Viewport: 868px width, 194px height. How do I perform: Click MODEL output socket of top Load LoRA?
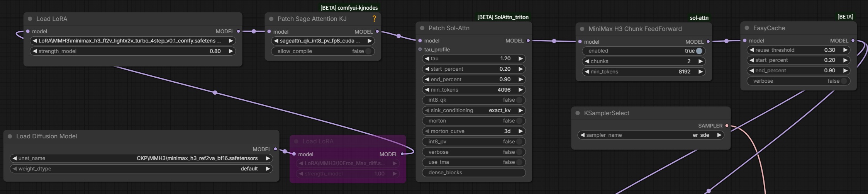238,31
